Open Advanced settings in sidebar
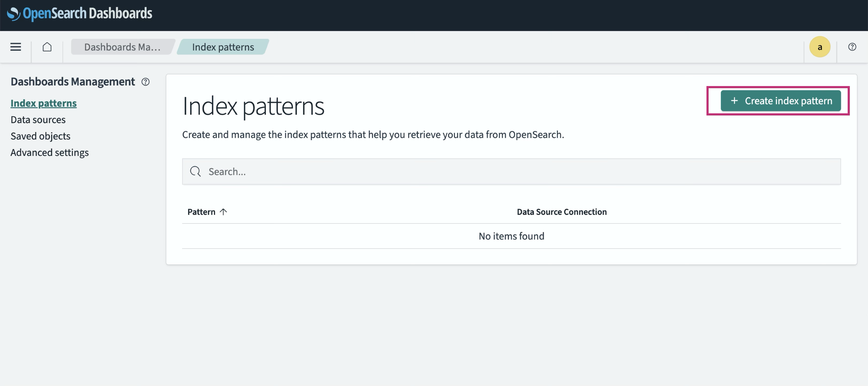The width and height of the screenshot is (868, 386). (49, 153)
